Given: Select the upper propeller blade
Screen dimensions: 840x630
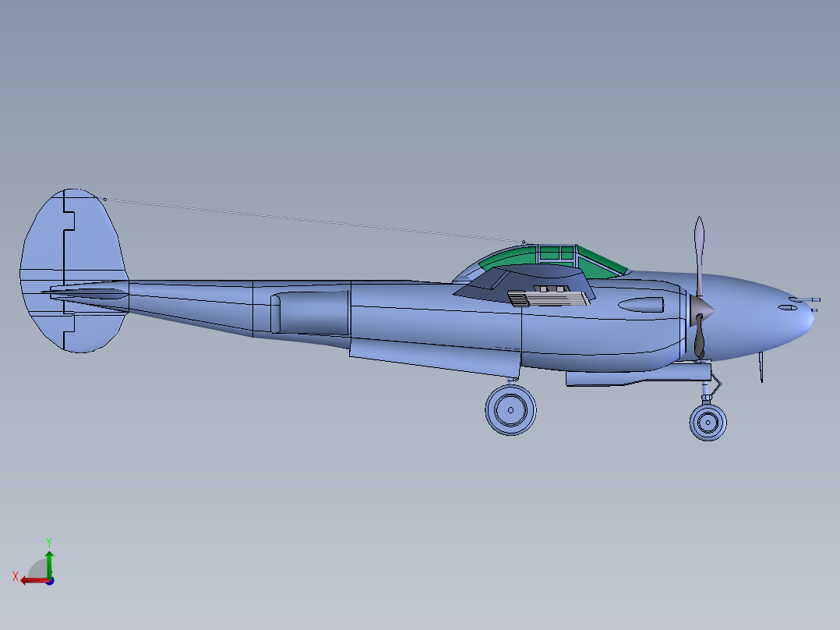Looking at the screenshot, I should 699,257.
